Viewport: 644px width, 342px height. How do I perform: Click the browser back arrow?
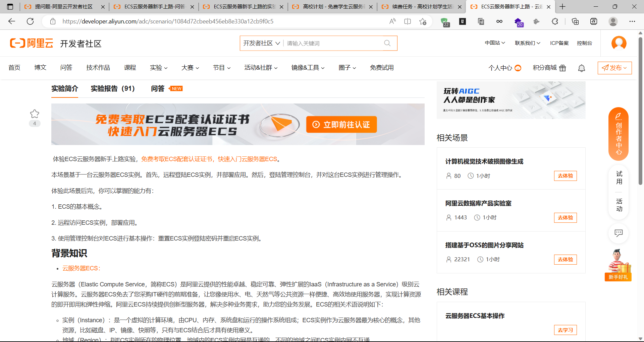(12, 21)
